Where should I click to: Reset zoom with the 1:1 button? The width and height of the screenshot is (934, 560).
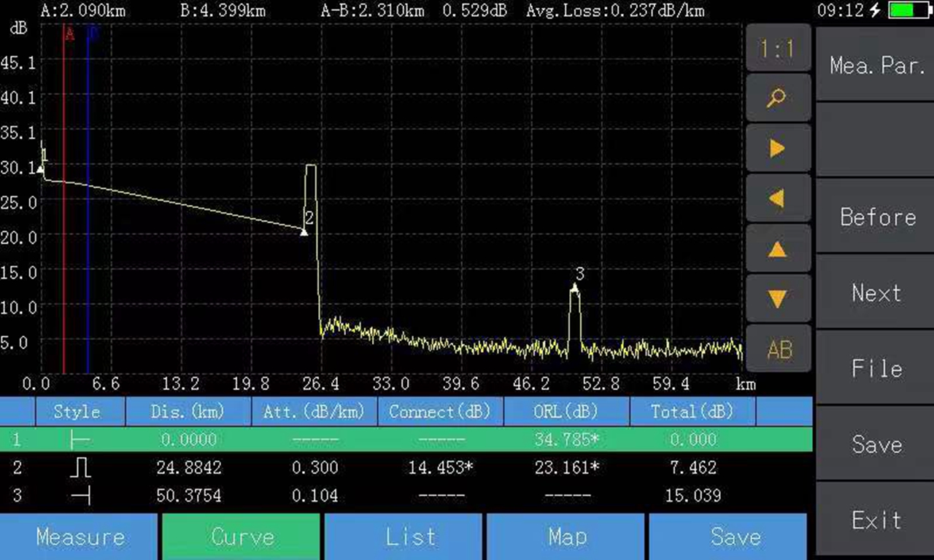click(x=778, y=50)
